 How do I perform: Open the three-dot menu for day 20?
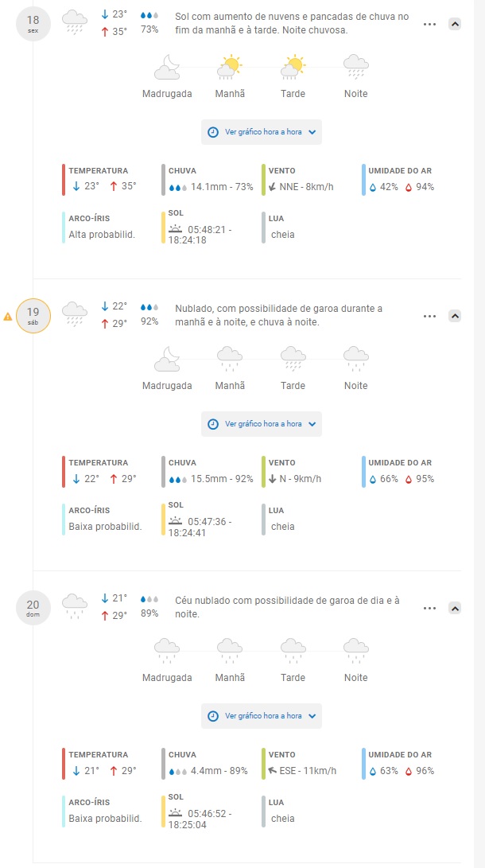(x=430, y=609)
